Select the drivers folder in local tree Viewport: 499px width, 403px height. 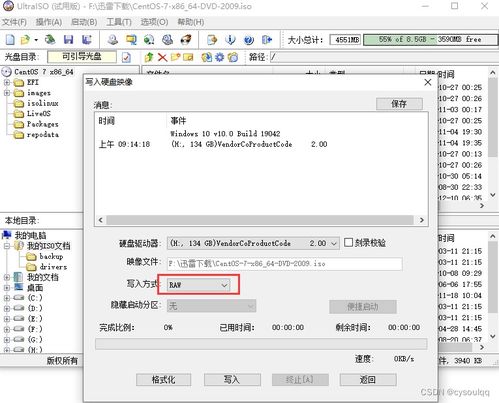pyautogui.click(x=53, y=267)
